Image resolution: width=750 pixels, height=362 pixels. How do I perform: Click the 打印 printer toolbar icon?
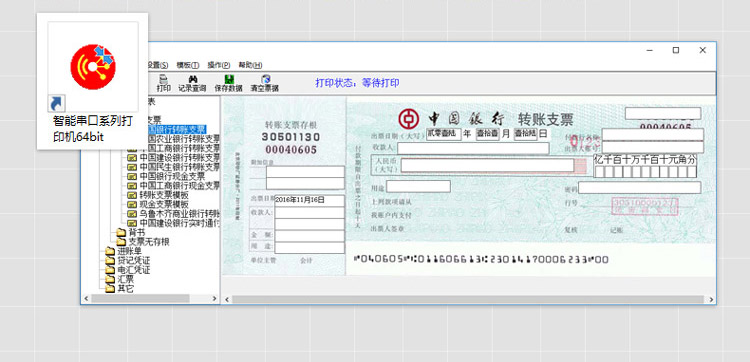tap(164, 83)
